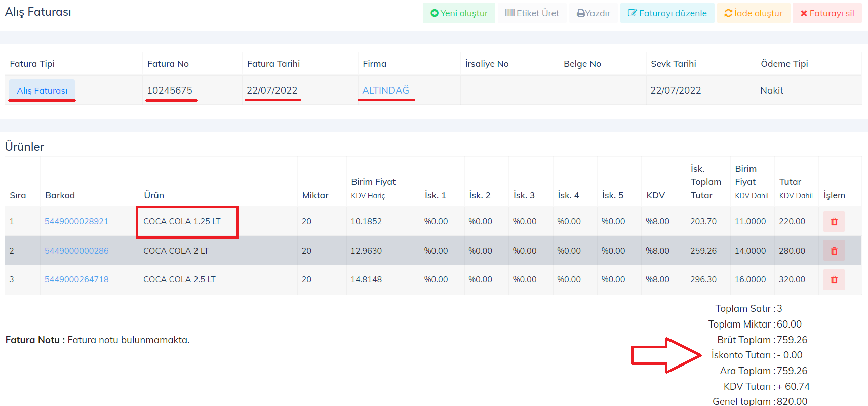Click the Ara Toplam summary line
This screenshot has height=406, width=868.
pos(764,371)
